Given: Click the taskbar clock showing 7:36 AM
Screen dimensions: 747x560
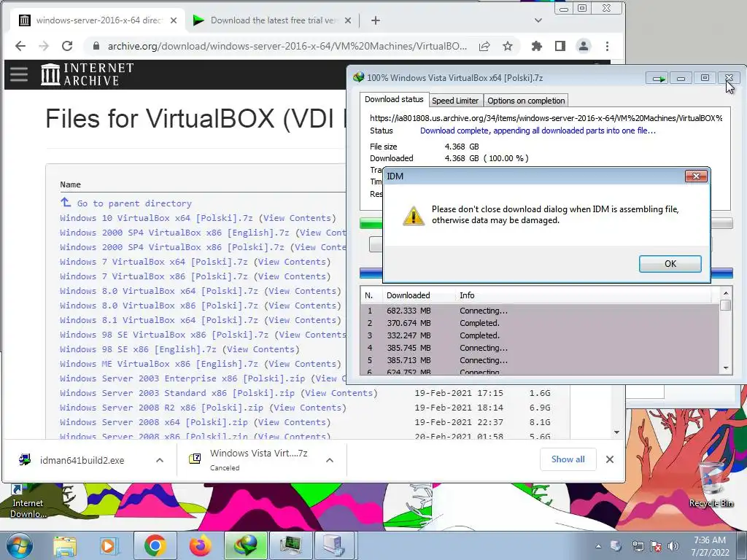Looking at the screenshot, I should [711, 546].
